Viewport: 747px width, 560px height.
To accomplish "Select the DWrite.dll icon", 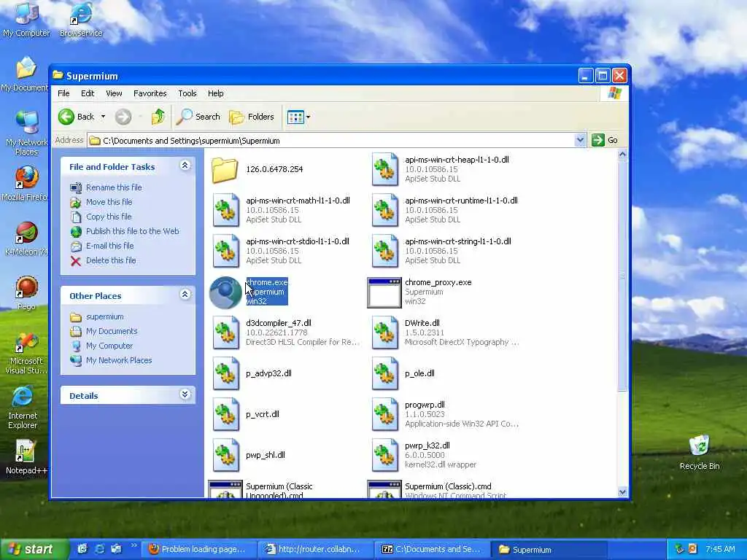I will pos(385,332).
